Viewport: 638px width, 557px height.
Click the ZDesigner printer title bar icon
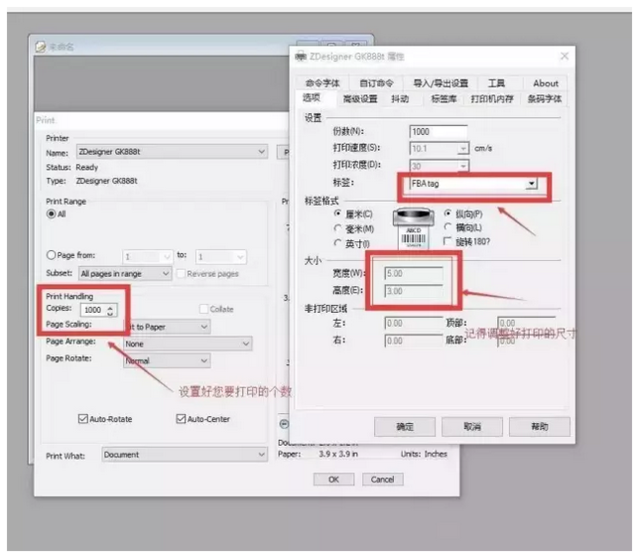coord(300,57)
